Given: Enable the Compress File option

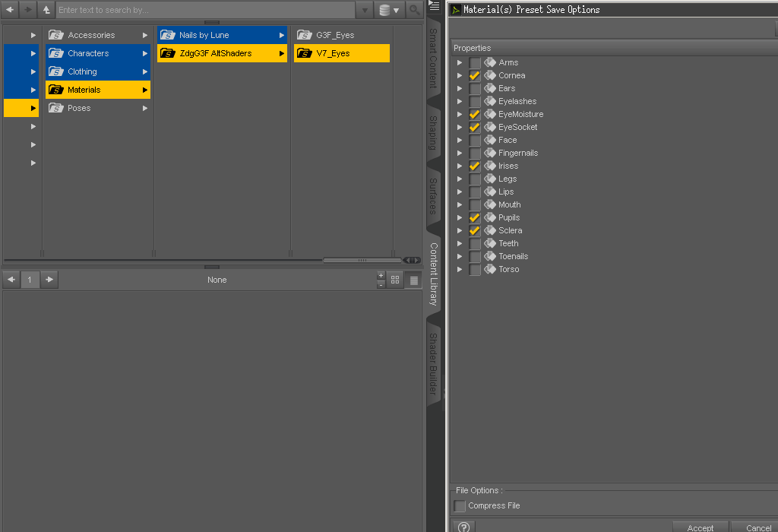Looking at the screenshot, I should coord(460,505).
